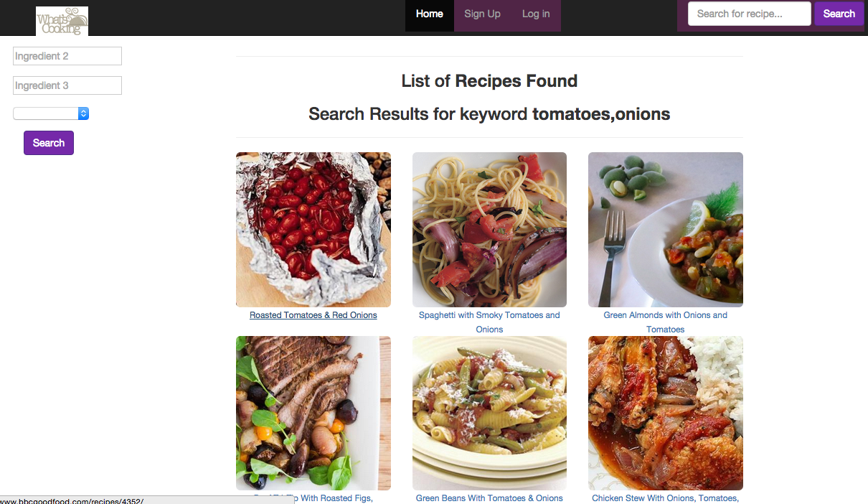Click the dropdown's stepper arrows
868x504 pixels.
[83, 113]
